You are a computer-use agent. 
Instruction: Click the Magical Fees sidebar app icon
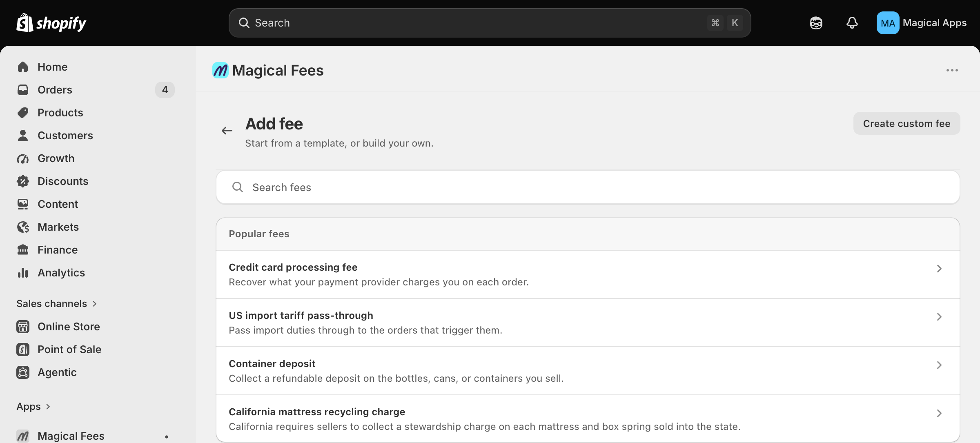pyautogui.click(x=23, y=436)
